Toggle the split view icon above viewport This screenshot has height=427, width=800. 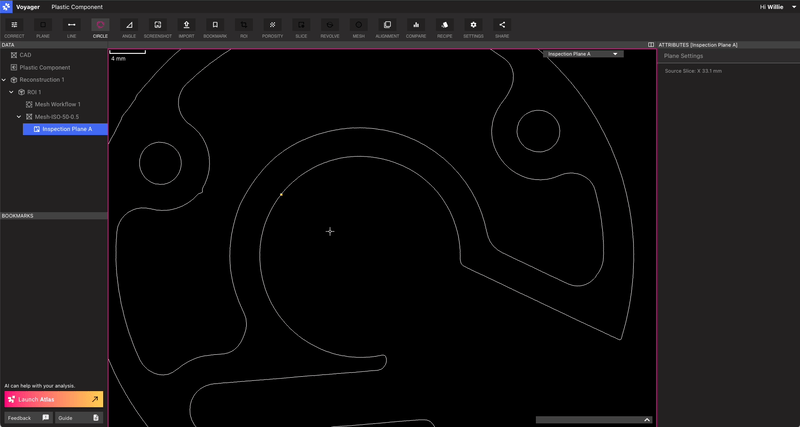pyautogui.click(x=651, y=45)
